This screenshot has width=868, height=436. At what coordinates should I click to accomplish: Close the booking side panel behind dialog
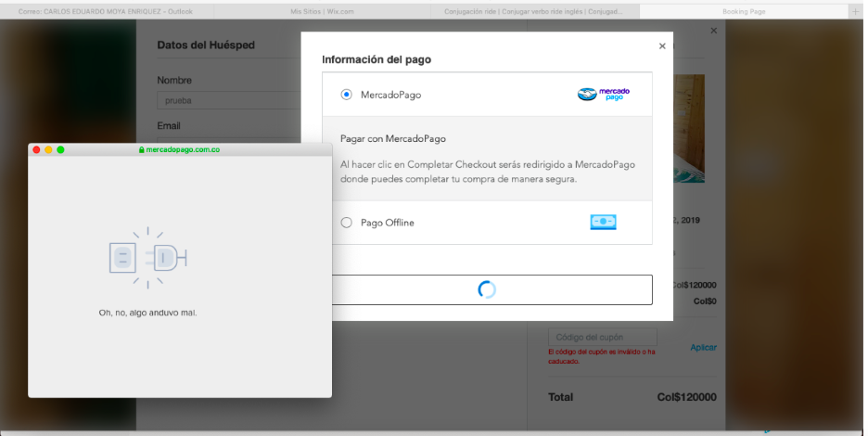click(x=713, y=31)
